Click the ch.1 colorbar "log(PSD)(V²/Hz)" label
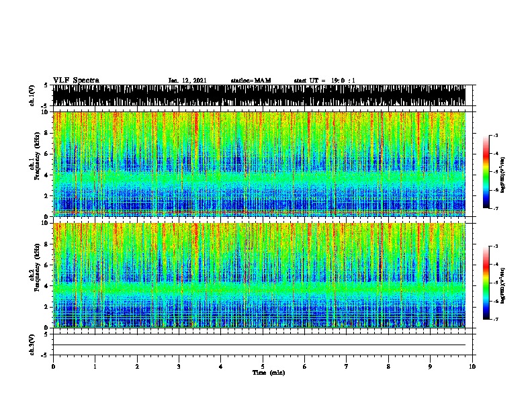Viewport: 532px width, 411px height. (503, 175)
